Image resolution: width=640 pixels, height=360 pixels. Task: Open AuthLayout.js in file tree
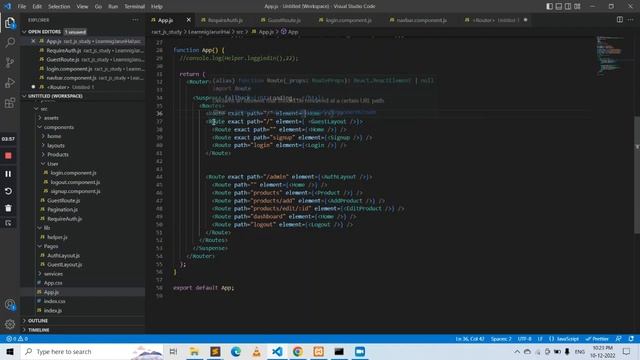(x=63, y=256)
